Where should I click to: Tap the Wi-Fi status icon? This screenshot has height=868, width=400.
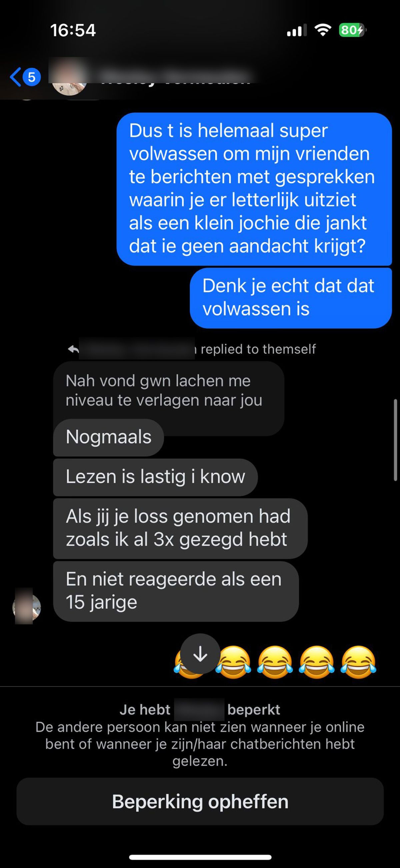pyautogui.click(x=323, y=30)
